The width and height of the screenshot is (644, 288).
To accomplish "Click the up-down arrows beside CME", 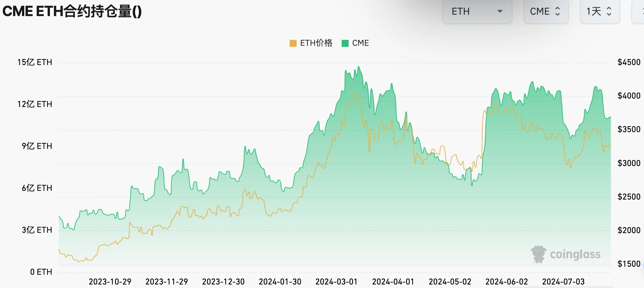I will (x=558, y=12).
